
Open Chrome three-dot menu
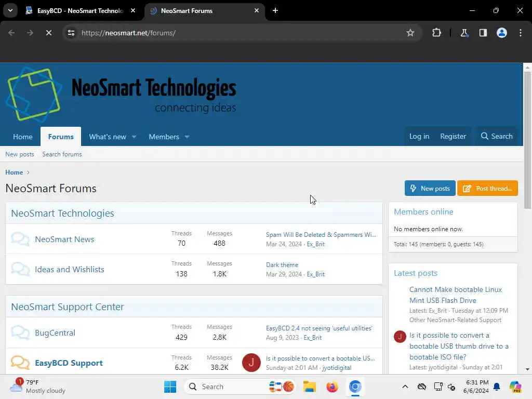[521, 33]
